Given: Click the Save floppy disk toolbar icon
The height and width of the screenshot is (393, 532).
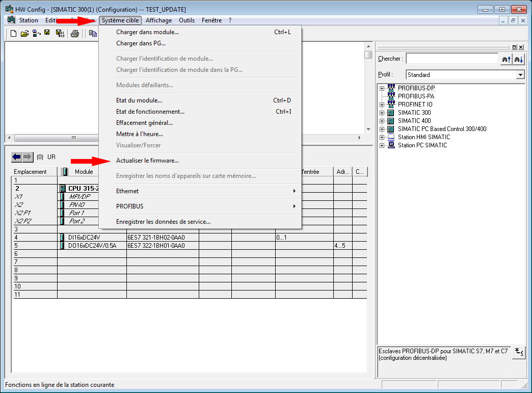Looking at the screenshot, I should [x=47, y=34].
